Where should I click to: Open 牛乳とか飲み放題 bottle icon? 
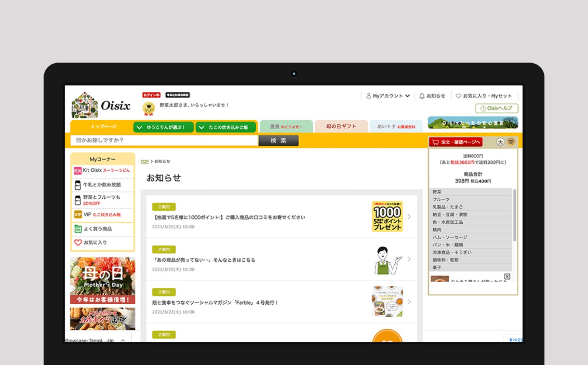[77, 185]
